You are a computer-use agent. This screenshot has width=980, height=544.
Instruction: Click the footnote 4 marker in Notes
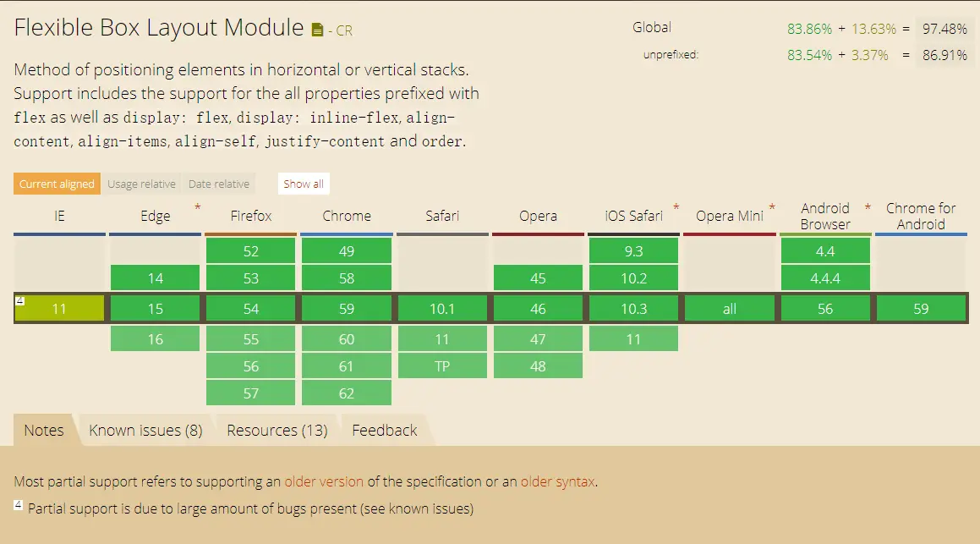(x=18, y=505)
